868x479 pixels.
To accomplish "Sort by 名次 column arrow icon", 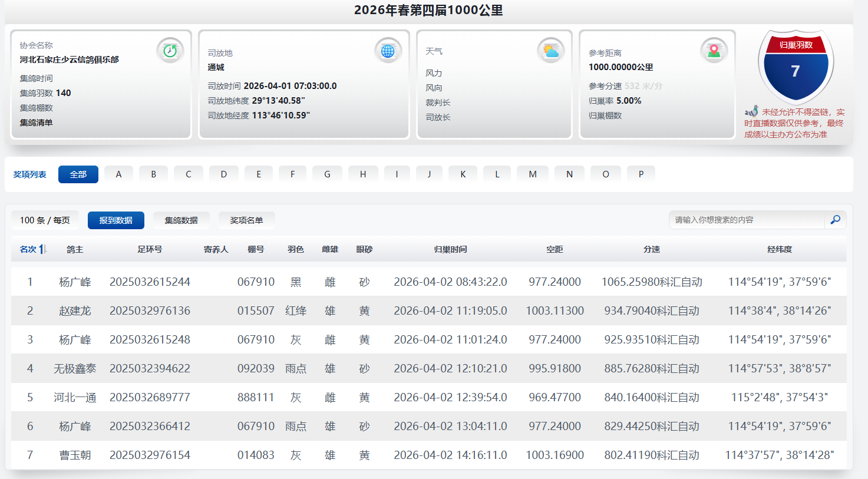I will [x=42, y=249].
